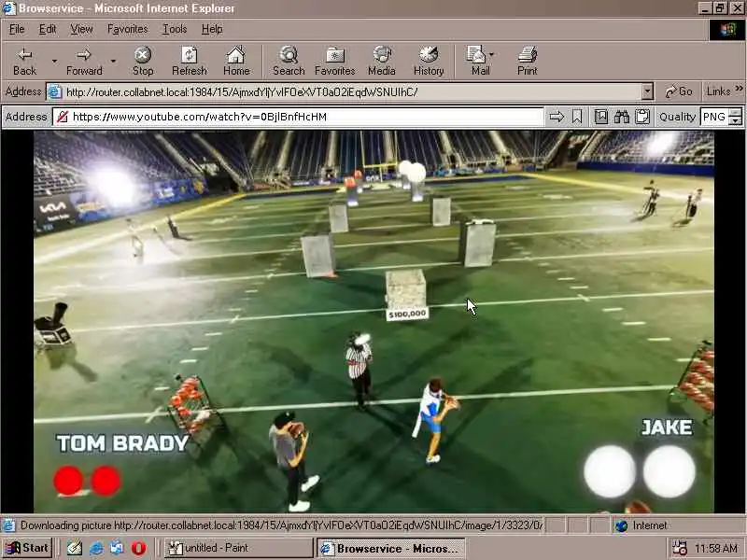Click the Forward navigation button

click(x=84, y=62)
